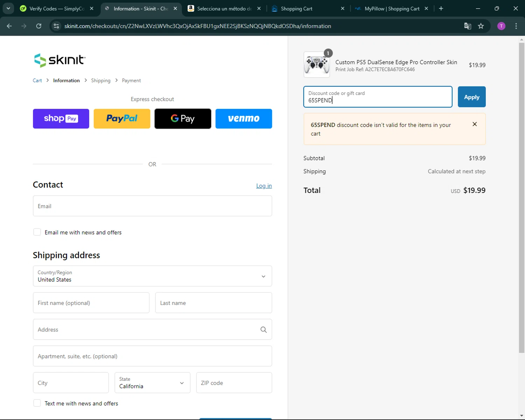Click the Last name field
The image size is (525, 420).
(x=213, y=303)
